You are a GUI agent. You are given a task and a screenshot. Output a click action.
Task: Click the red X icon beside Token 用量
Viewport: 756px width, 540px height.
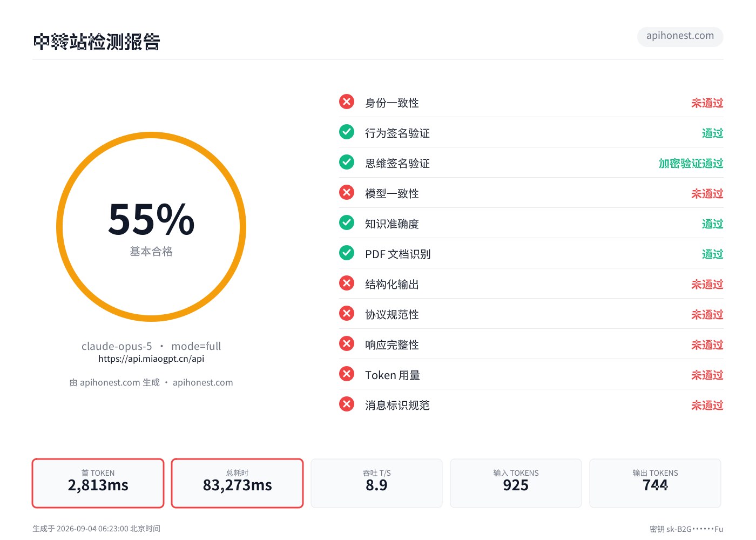(347, 374)
